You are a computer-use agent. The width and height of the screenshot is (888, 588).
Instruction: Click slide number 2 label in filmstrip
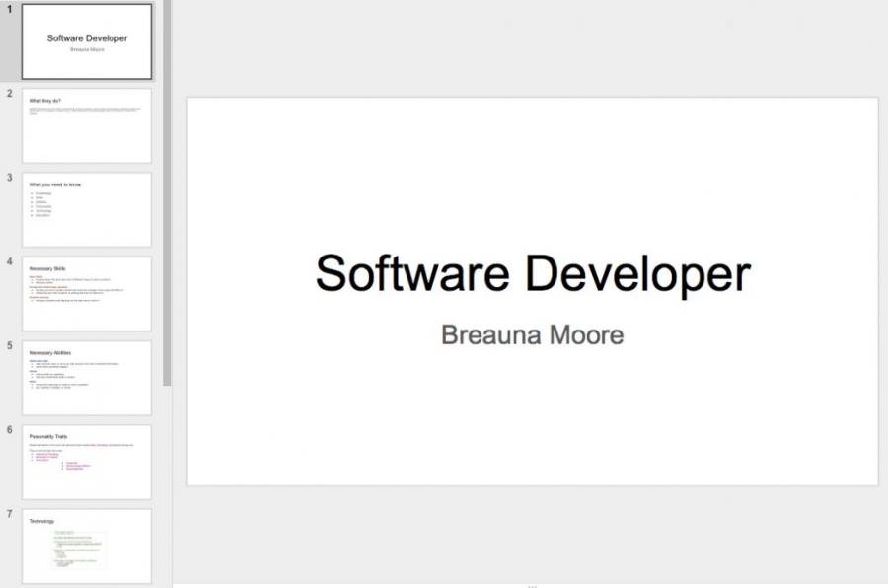9,94
